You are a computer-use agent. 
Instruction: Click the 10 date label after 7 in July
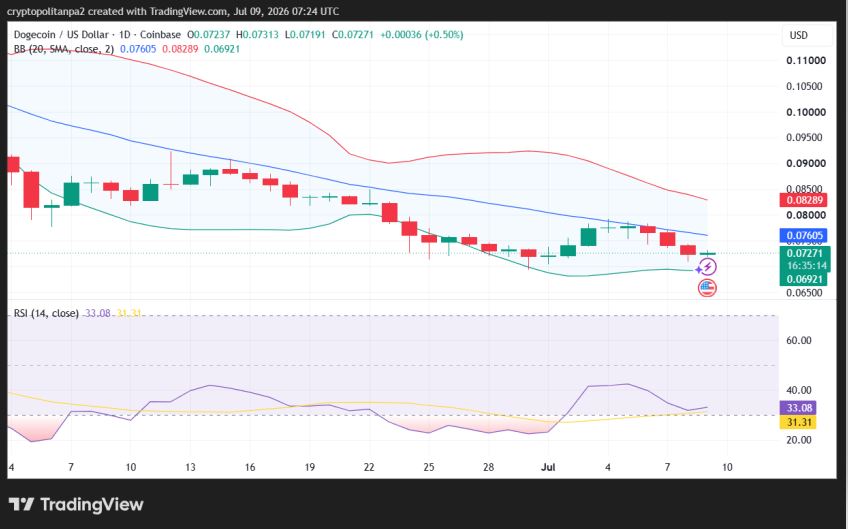coord(727,467)
